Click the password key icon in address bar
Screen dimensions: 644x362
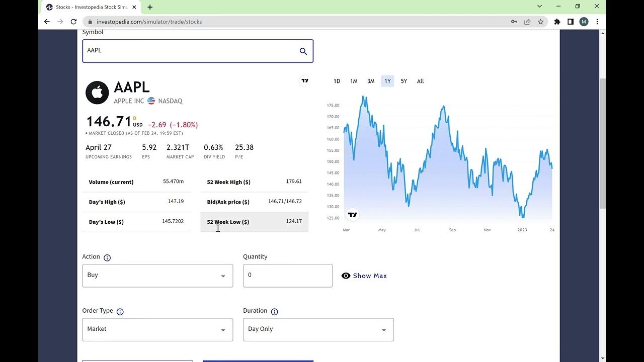coord(514,22)
